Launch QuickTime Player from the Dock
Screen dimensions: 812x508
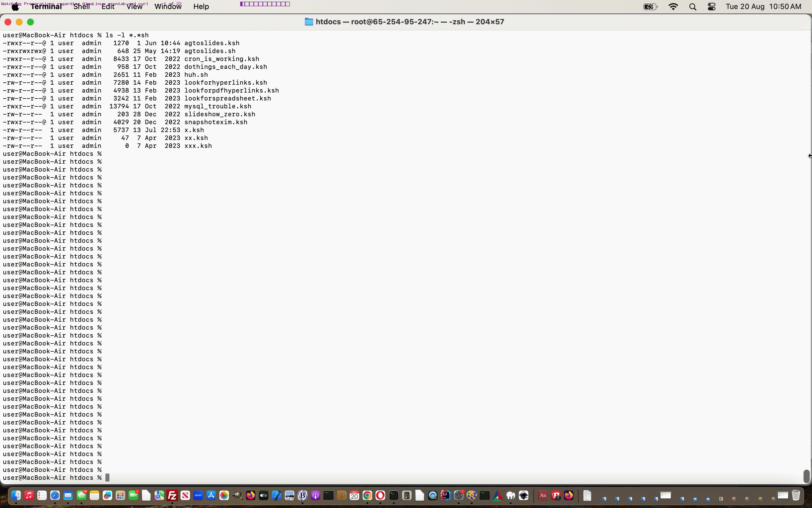click(433, 495)
